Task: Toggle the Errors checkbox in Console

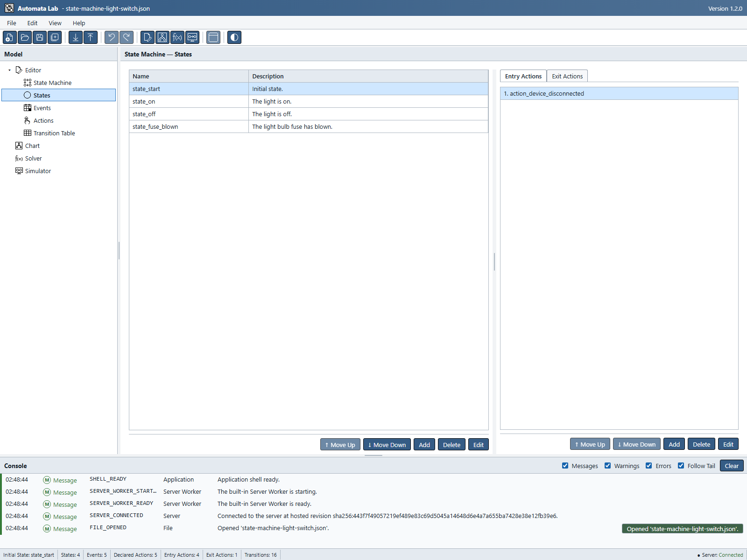Action: [649, 466]
